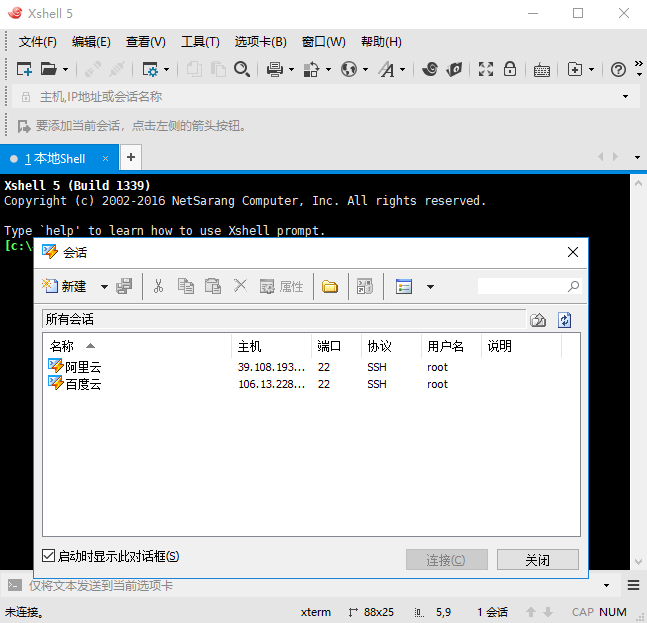Sort by 用户名 column header
The height and width of the screenshot is (623, 647).
451,346
